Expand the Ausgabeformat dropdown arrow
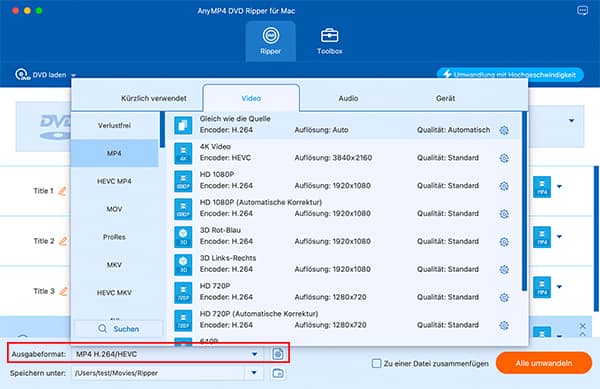Viewport: 600px width, 389px height. [x=254, y=354]
